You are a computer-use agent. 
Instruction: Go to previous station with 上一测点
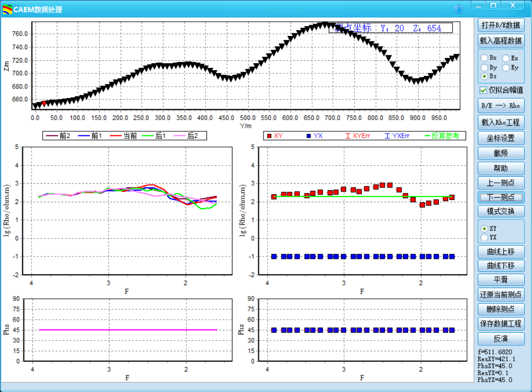[501, 183]
